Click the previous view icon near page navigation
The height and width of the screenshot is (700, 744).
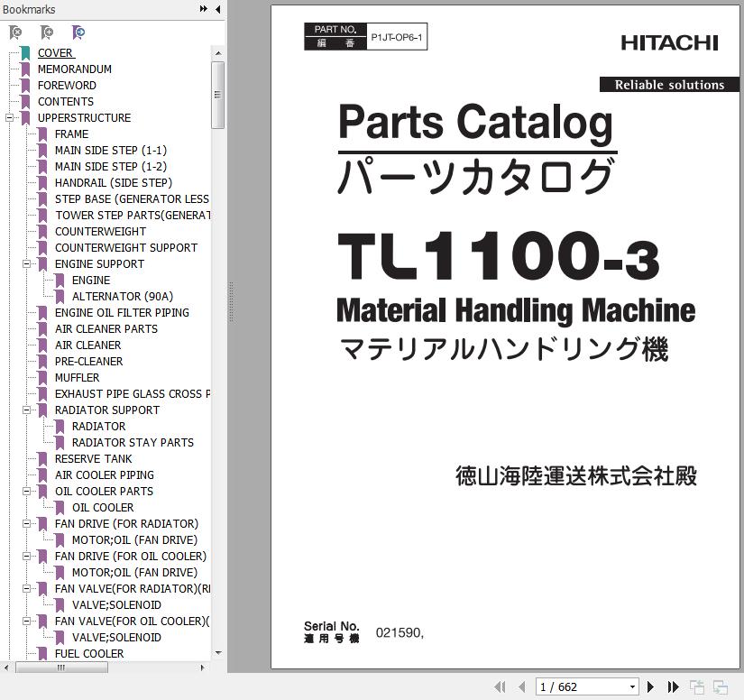[x=696, y=686]
